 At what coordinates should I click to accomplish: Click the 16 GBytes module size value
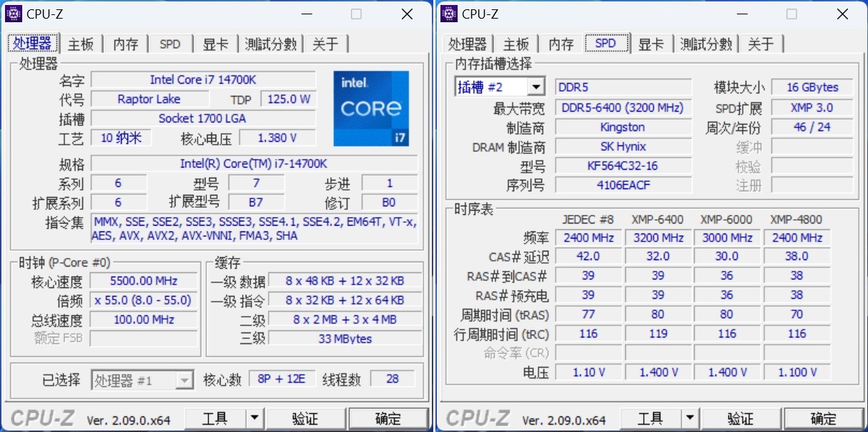(x=812, y=87)
